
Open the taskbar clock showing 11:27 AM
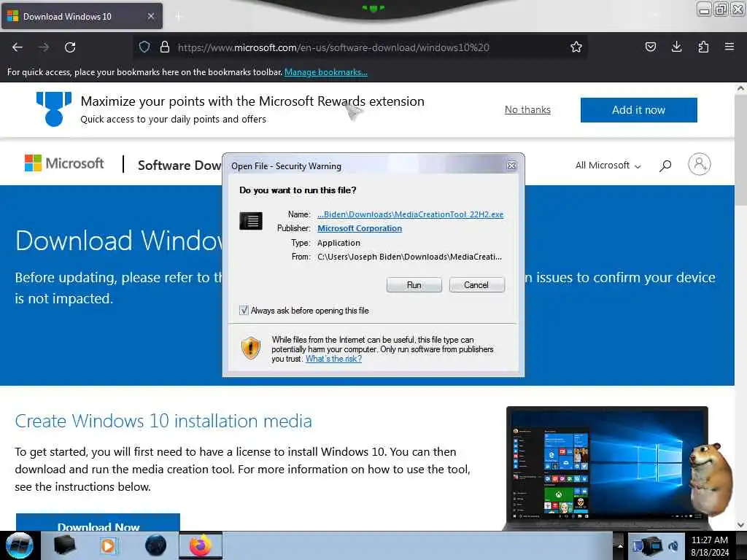coord(710,546)
